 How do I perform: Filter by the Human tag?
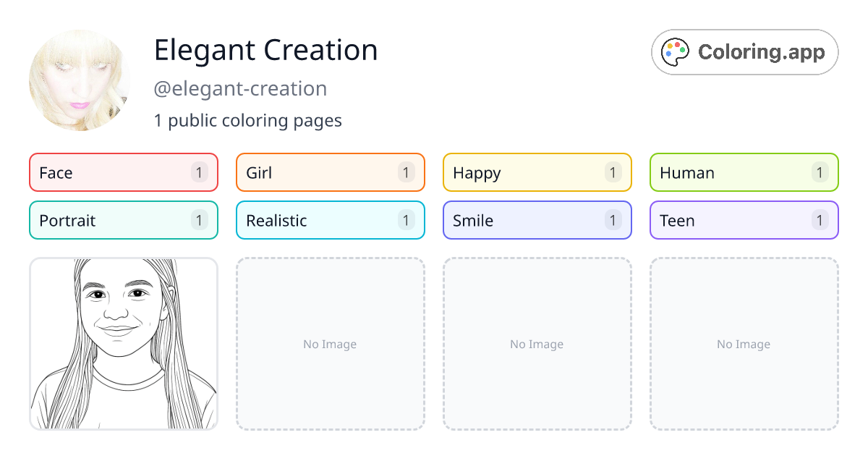(x=744, y=172)
